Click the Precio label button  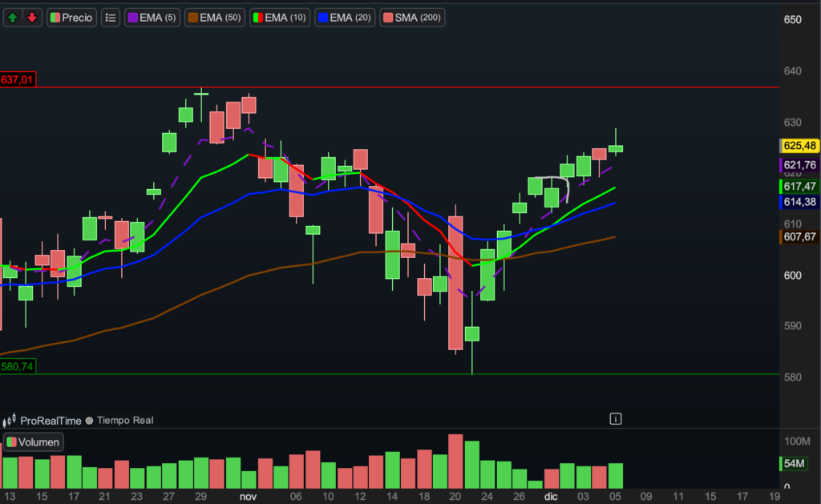tap(77, 17)
